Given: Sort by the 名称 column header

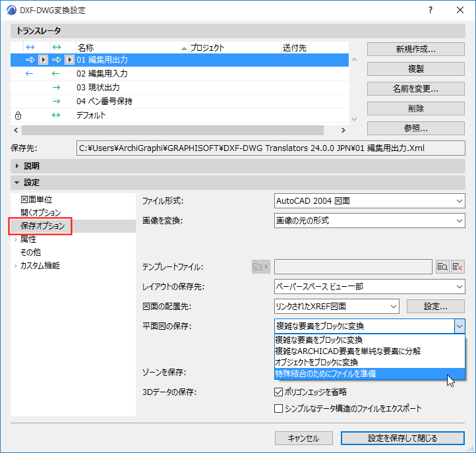Looking at the screenshot, I should [132, 47].
